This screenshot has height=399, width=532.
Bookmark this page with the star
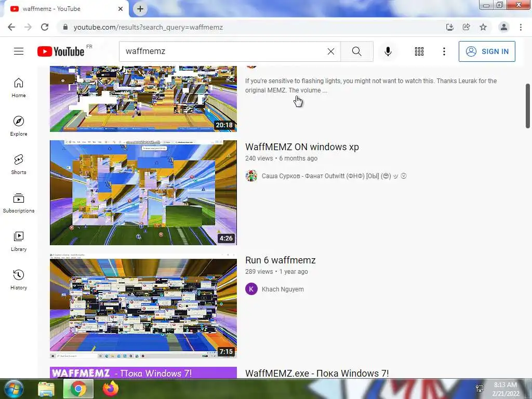point(483,27)
